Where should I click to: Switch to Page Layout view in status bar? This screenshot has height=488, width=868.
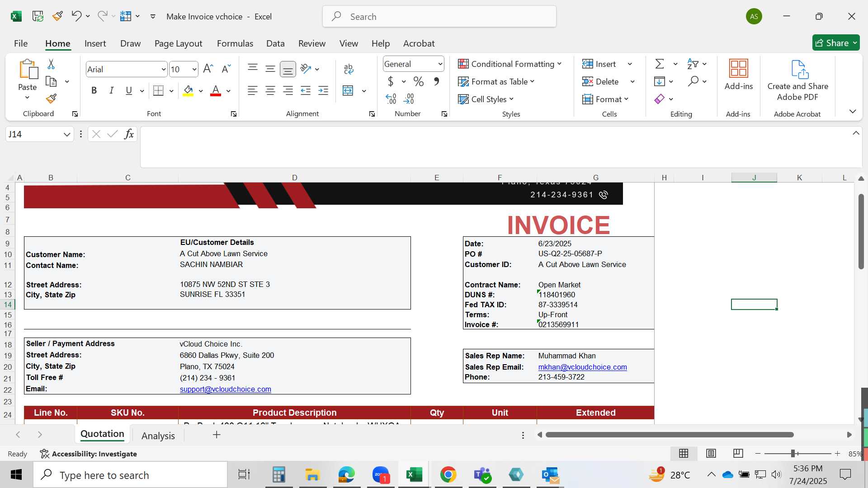coord(711,454)
